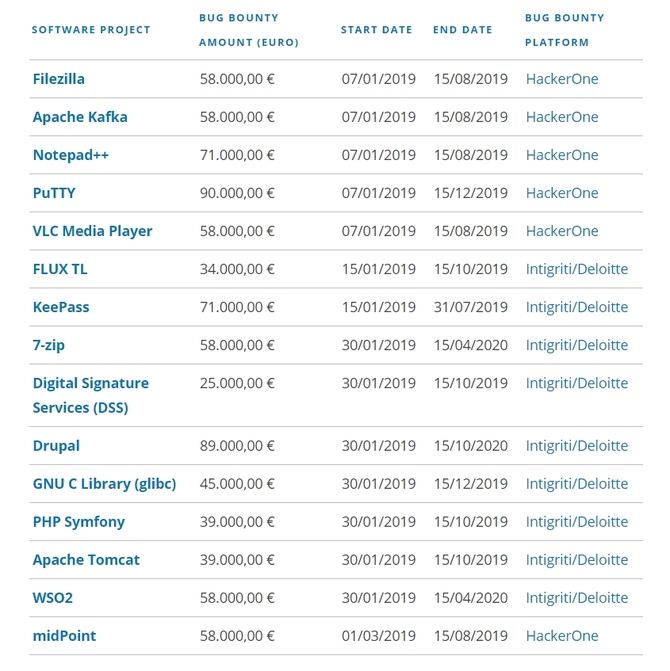Follow Intigriti/Deloitte link in PHP Symfony row

[x=577, y=522]
